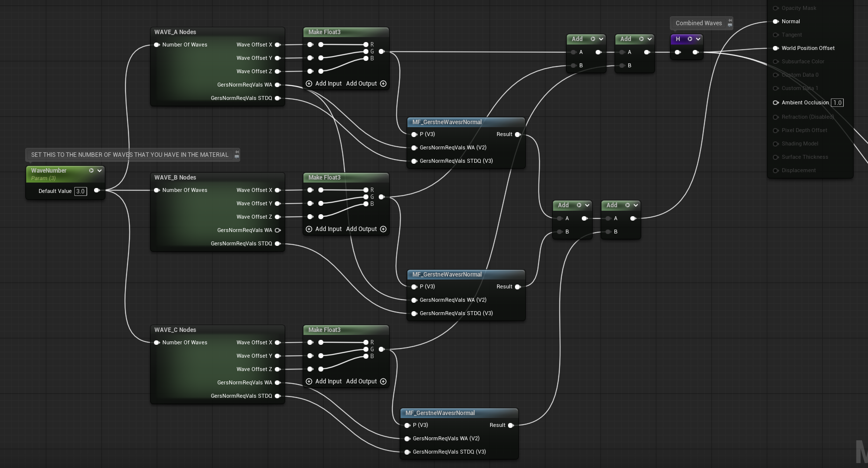
Task: Click the Shading Model pin
Action: [x=776, y=143]
